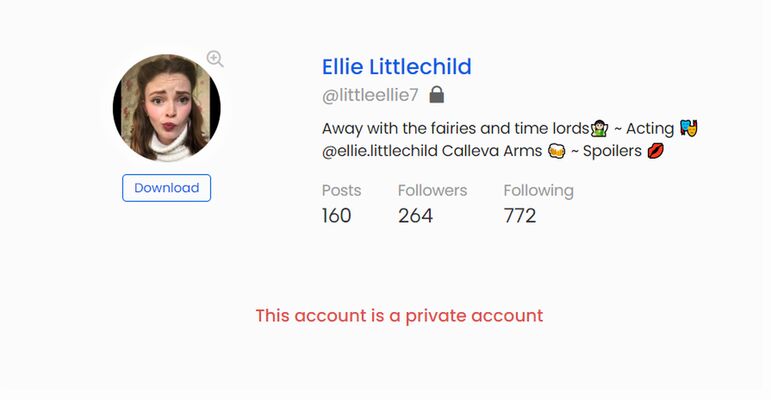The image size is (771, 400).
Task: Click the magnifier zoom icon on profile picture
Action: coord(215,59)
